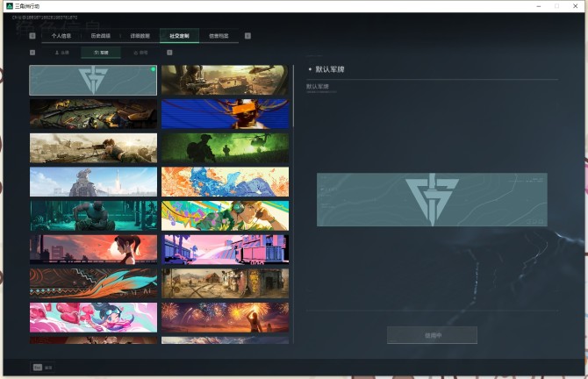Pick the soldier watching rocket launch dog tag
This screenshot has width=588, height=379.
(x=93, y=182)
